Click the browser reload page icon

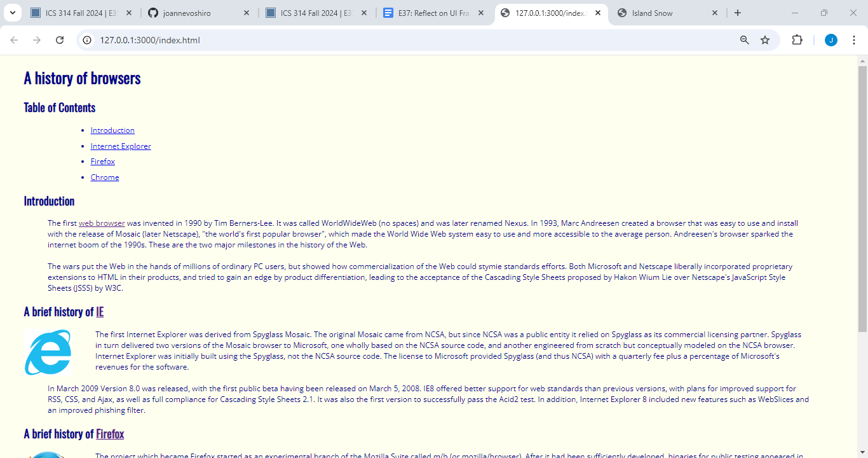(x=60, y=40)
